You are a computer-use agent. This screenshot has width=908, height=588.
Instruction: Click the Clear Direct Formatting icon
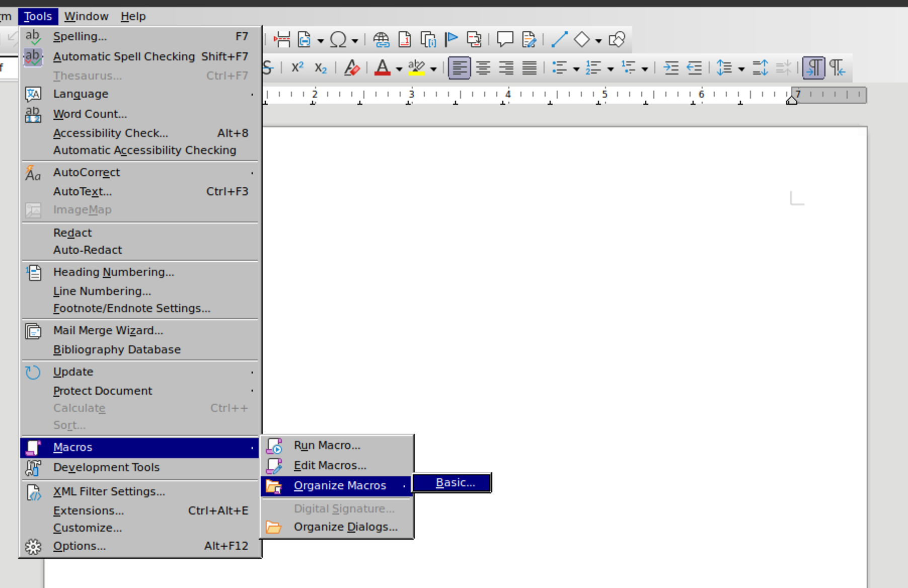[352, 67]
